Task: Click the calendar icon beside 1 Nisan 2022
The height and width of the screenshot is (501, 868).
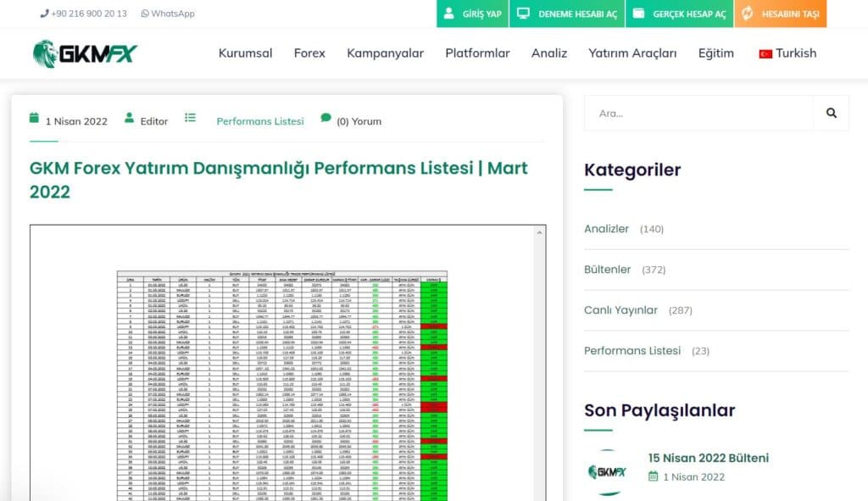Action: pyautogui.click(x=34, y=117)
